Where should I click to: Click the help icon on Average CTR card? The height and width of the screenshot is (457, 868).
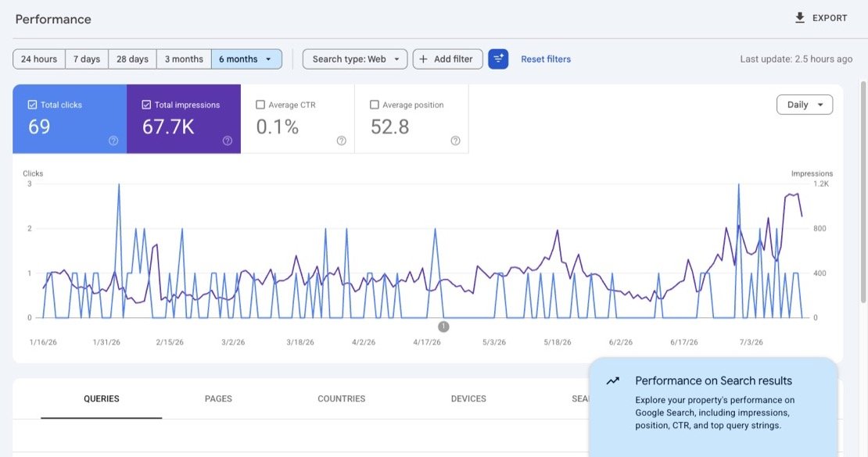342,141
